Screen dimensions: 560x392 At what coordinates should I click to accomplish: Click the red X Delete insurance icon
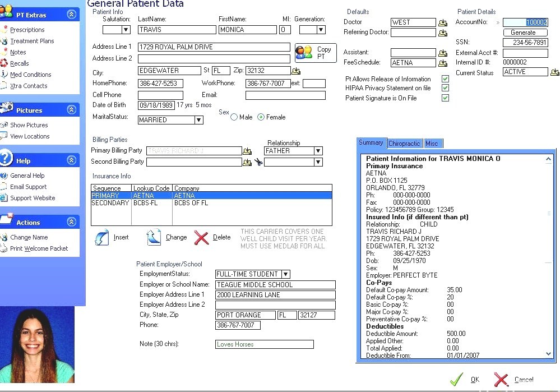[201, 238]
